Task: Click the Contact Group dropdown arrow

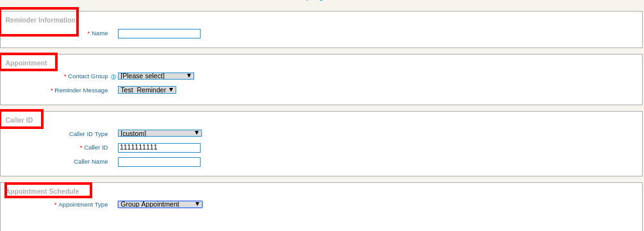Action: point(189,76)
